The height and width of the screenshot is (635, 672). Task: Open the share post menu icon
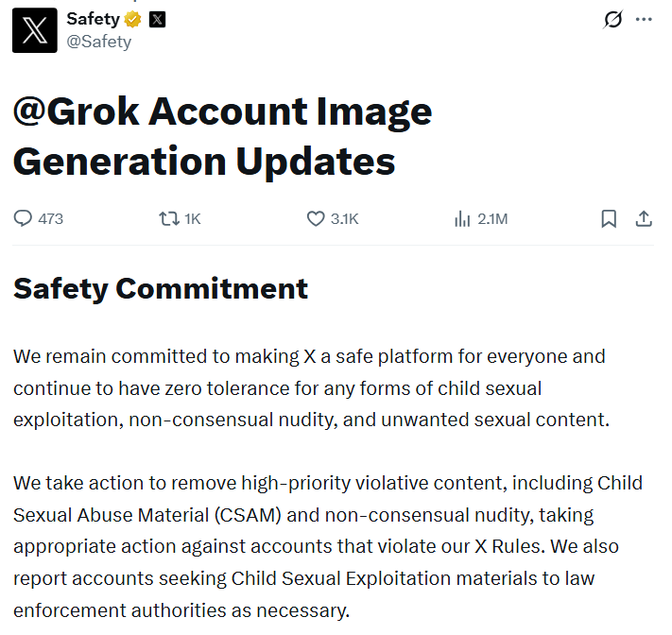pos(644,218)
